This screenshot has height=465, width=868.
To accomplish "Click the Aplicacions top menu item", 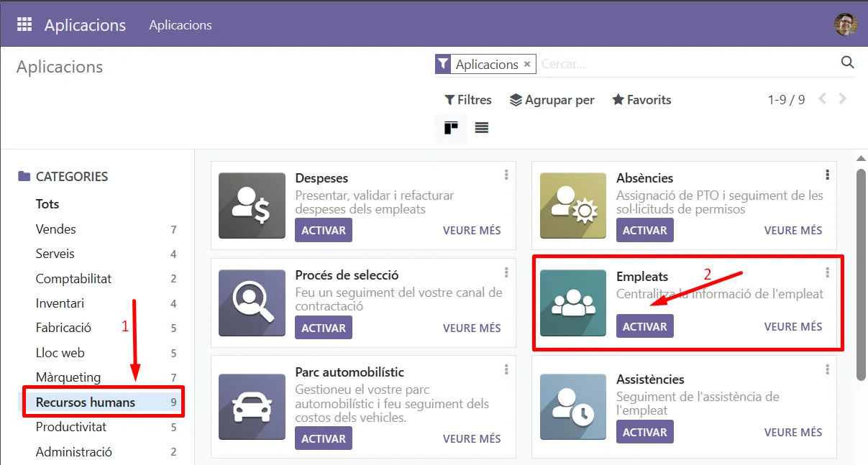I will [181, 25].
